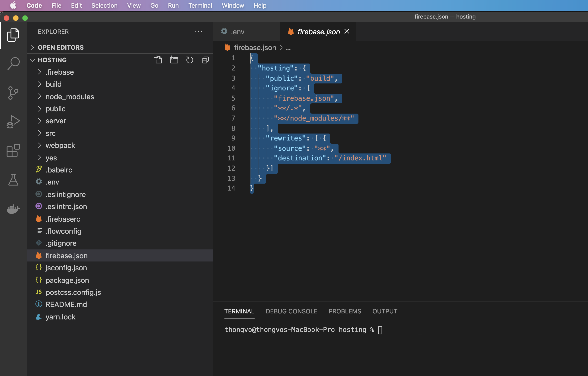Screen dimensions: 588x376
Task: Open the Explorer view in activity bar
Action: point(13,35)
